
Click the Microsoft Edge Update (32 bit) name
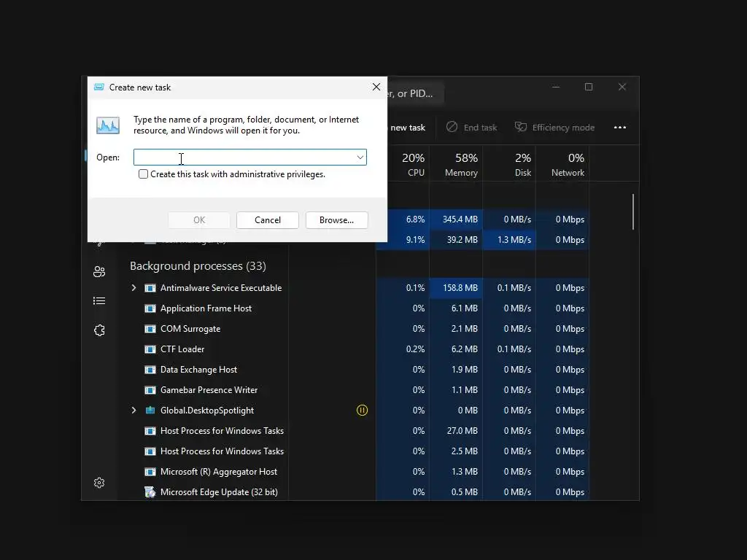219,492
